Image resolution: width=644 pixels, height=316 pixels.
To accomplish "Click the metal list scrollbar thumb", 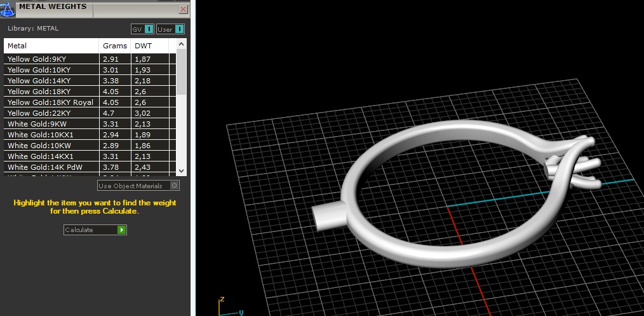I will 182,72.
